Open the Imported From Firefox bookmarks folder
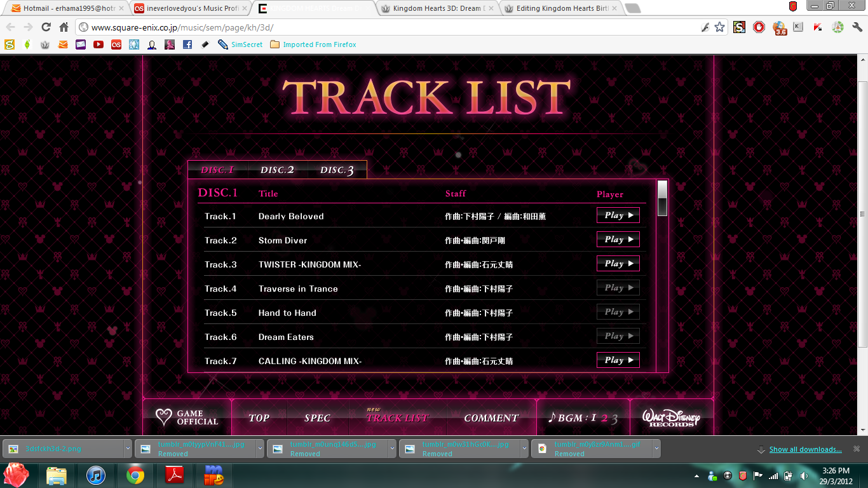The image size is (868, 488). 313,44
